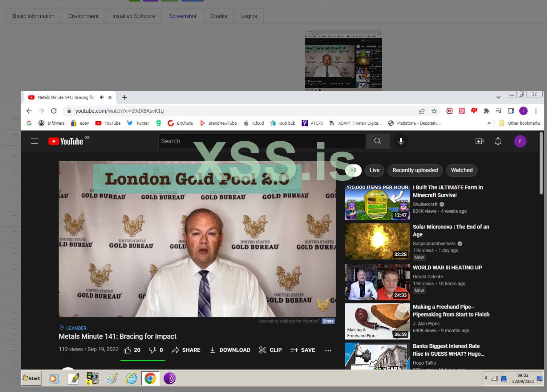The image size is (547, 392).
Task: Click the network icon in system tray
Action: (494, 378)
